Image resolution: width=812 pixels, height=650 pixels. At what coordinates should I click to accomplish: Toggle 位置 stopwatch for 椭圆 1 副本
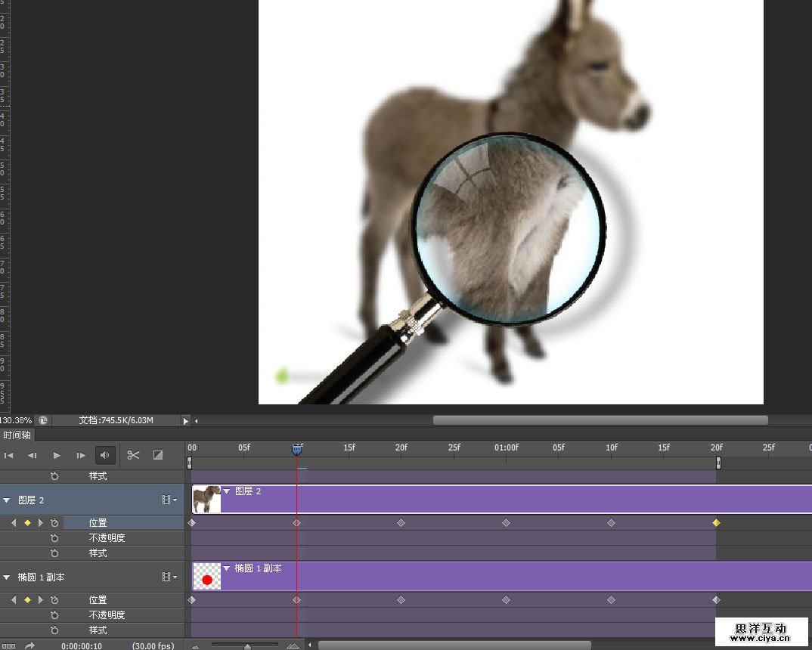[54, 600]
